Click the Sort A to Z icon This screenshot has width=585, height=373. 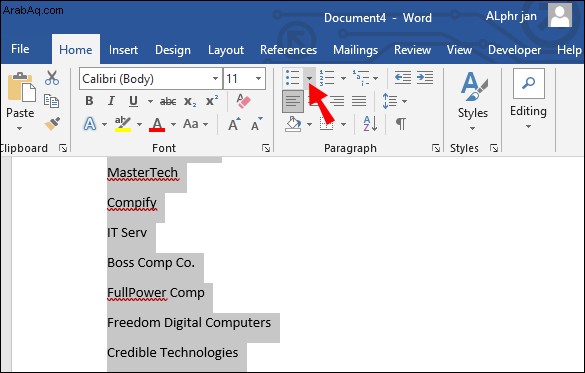370,124
